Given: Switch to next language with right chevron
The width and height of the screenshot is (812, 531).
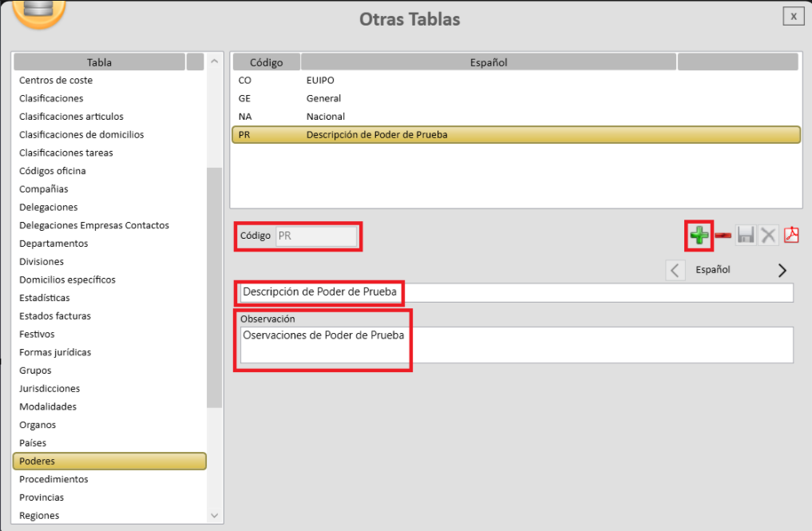Looking at the screenshot, I should 782,271.
